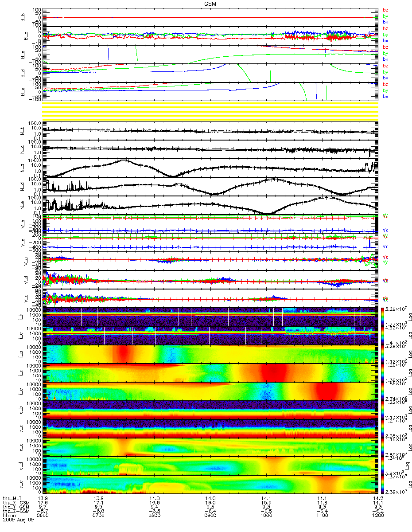Click the 16.6 thc_X-GSM value
The height and width of the screenshot is (532, 412).
[154, 503]
